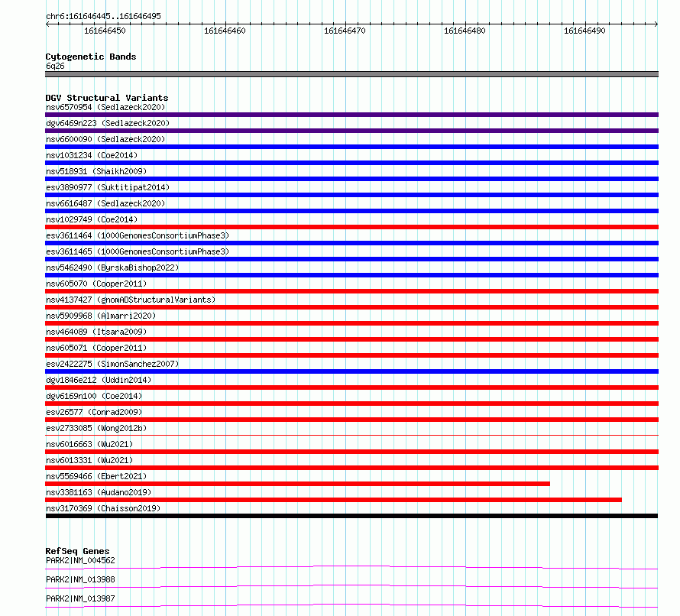Open variant nsv3381163 (Audano2019)
680x616 pixels.
coord(99,492)
